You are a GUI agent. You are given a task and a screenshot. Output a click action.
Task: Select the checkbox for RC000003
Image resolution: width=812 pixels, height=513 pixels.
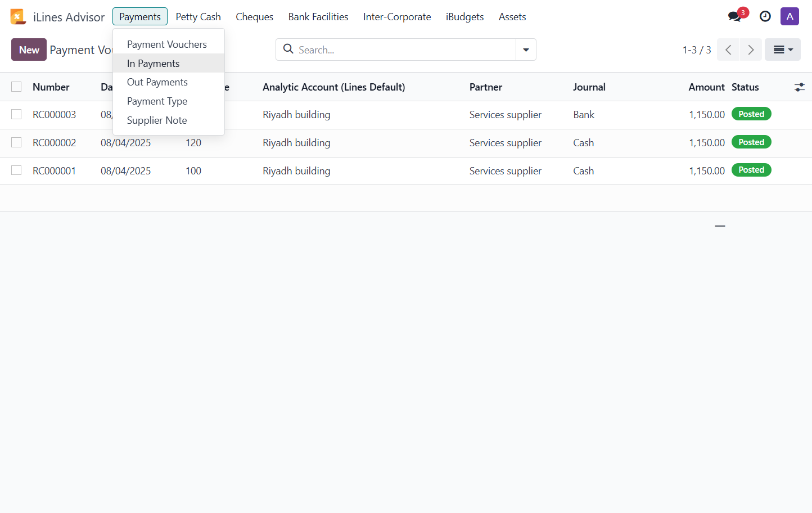click(x=16, y=114)
